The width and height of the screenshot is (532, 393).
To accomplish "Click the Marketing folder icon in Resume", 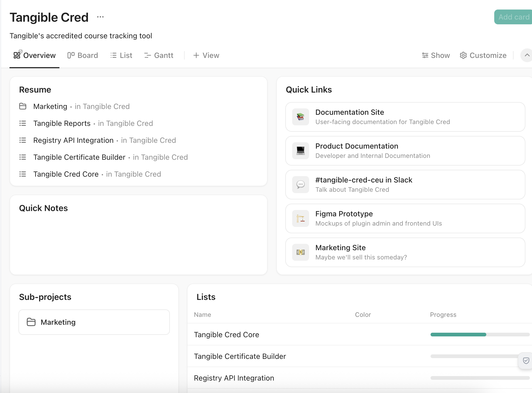I will tap(23, 106).
